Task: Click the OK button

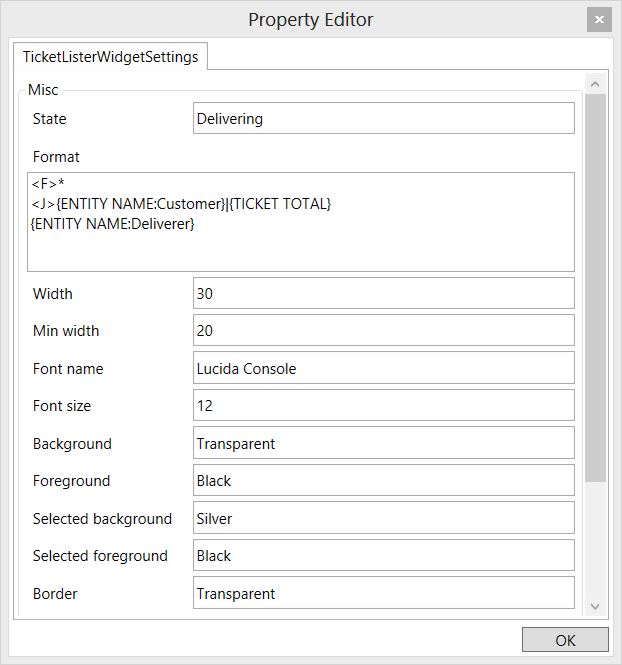Action: 565,640
